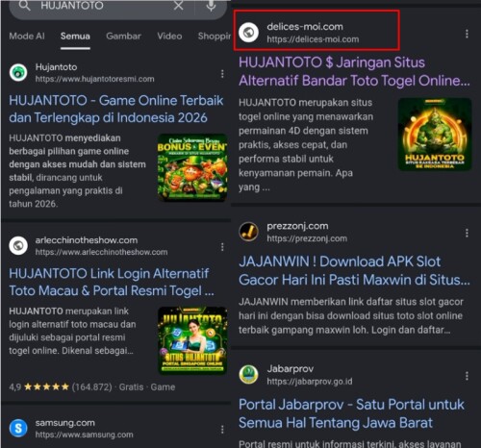Screen dimensions: 481x448
Task: Open options menu for arlecchinotheshow.com result
Action: (222, 247)
